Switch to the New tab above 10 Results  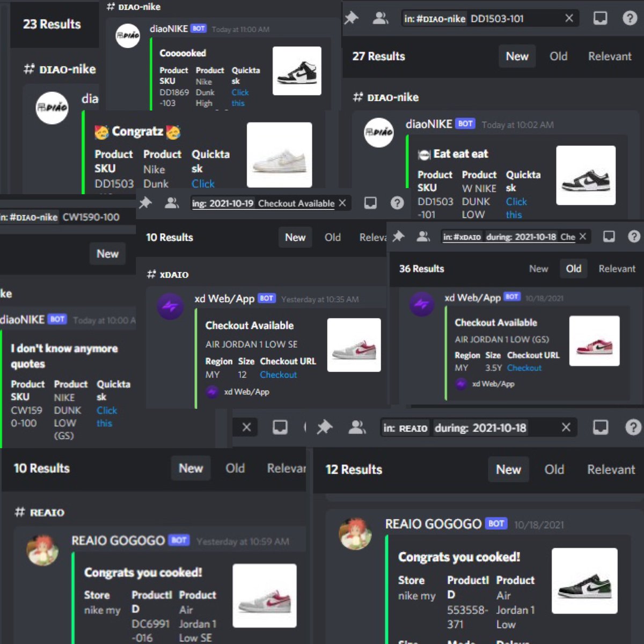(x=295, y=237)
